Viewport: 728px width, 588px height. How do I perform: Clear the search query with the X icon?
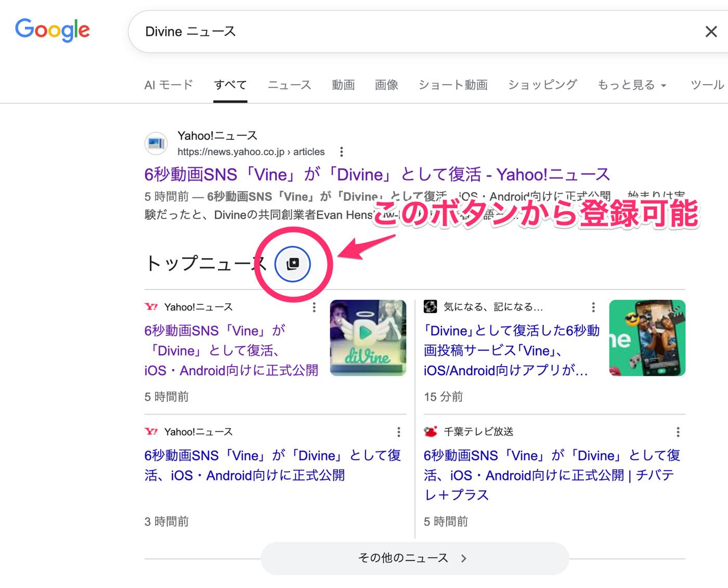tap(711, 32)
